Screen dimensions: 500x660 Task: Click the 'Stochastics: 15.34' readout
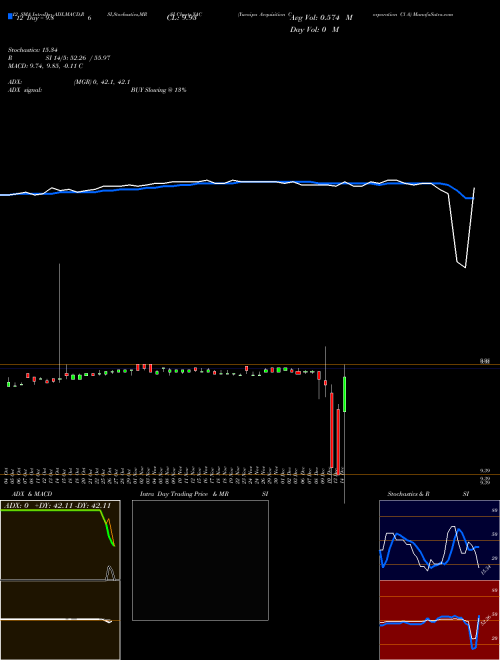[x=33, y=51]
